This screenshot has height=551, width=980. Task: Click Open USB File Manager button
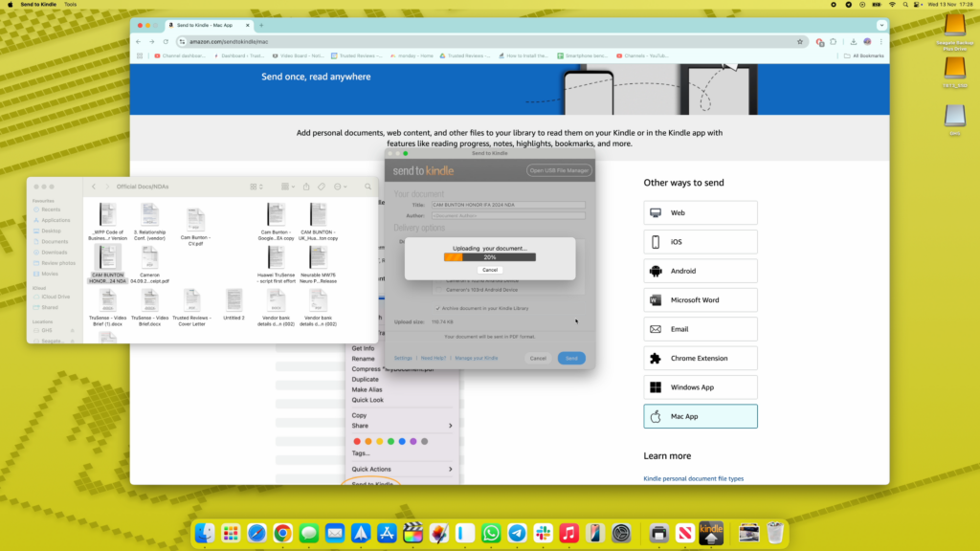(x=559, y=170)
